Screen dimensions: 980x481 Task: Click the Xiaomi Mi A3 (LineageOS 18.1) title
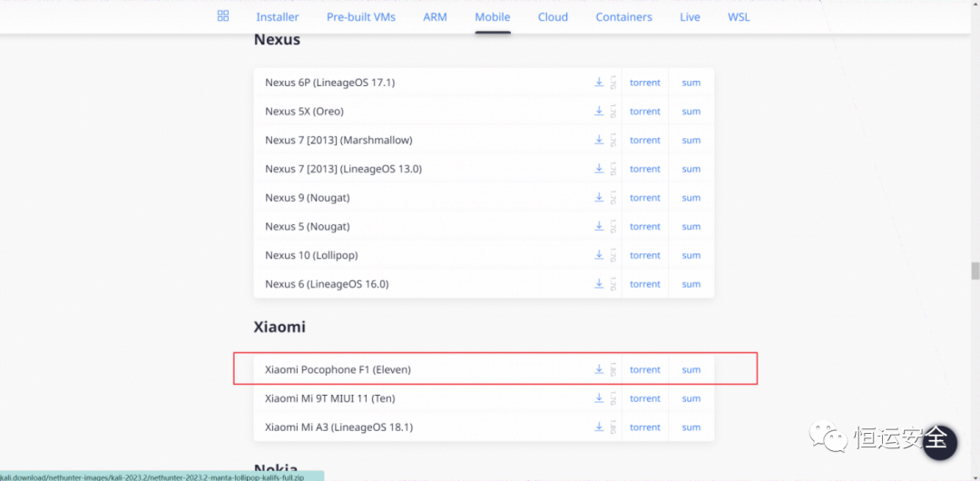click(338, 427)
